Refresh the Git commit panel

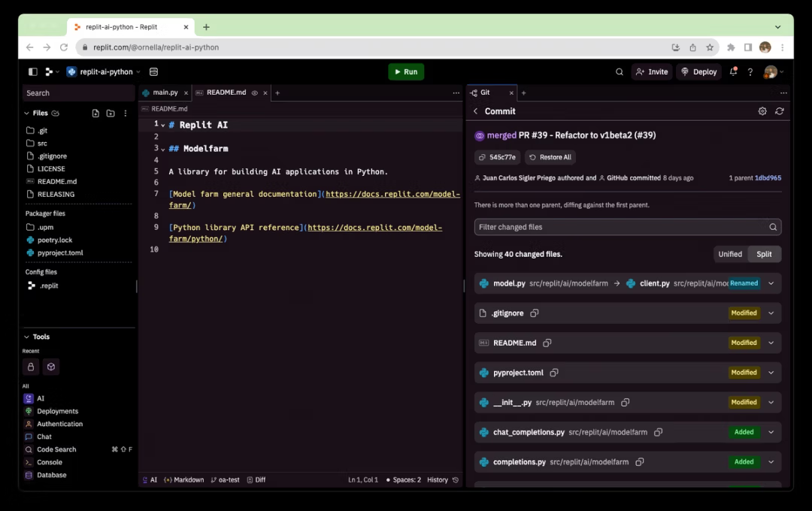click(x=780, y=110)
